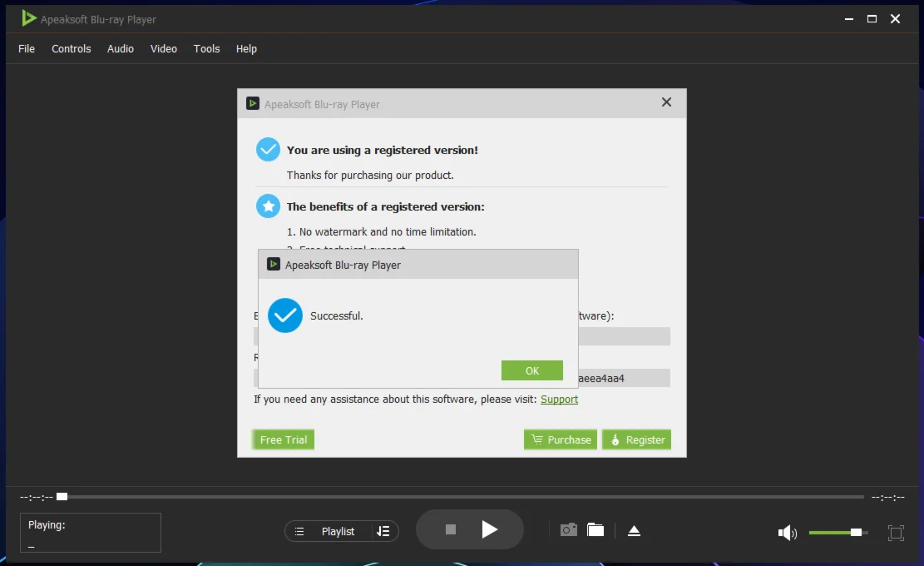Expand the Tools menu
Screen dimensions: 924x566
pos(206,48)
